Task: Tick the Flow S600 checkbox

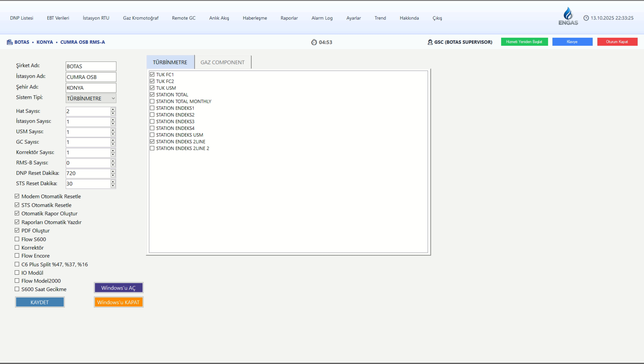Action: pyautogui.click(x=17, y=239)
